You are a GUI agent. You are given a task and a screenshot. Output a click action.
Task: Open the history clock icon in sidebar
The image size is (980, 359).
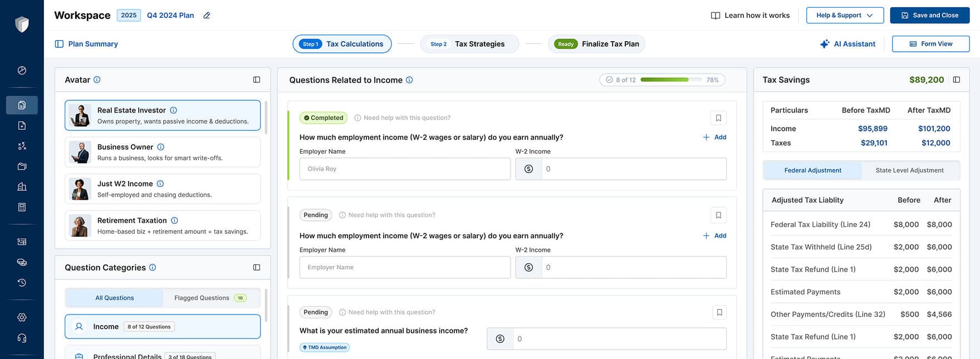[x=22, y=283]
